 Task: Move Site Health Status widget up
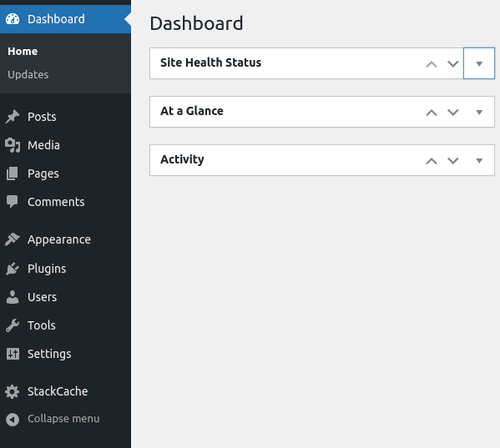pos(431,64)
